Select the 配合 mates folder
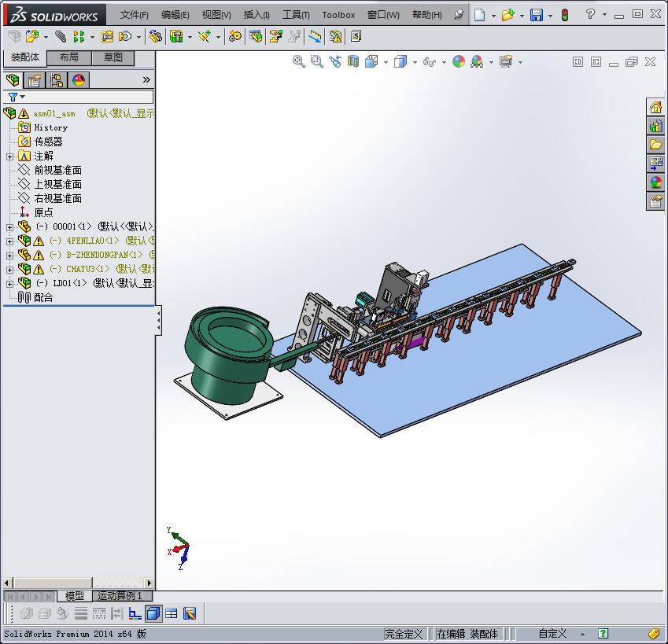668x644 pixels. coord(43,297)
